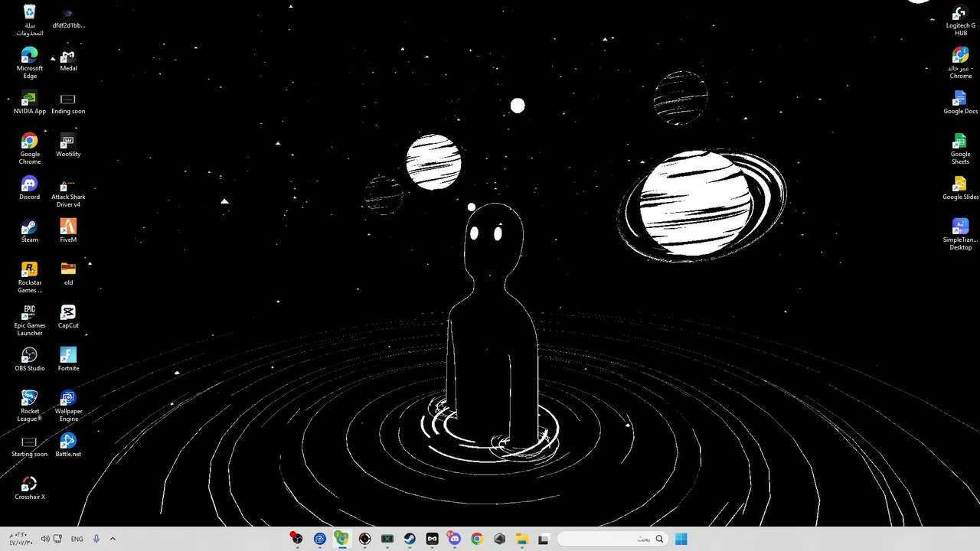Select the Steam desktop shortcut
Image resolution: width=980 pixels, height=551 pixels.
point(29,231)
